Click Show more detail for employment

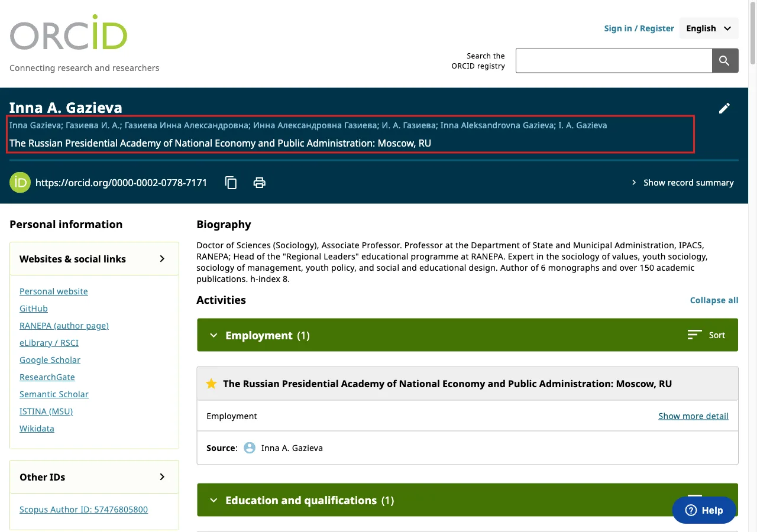tap(693, 416)
